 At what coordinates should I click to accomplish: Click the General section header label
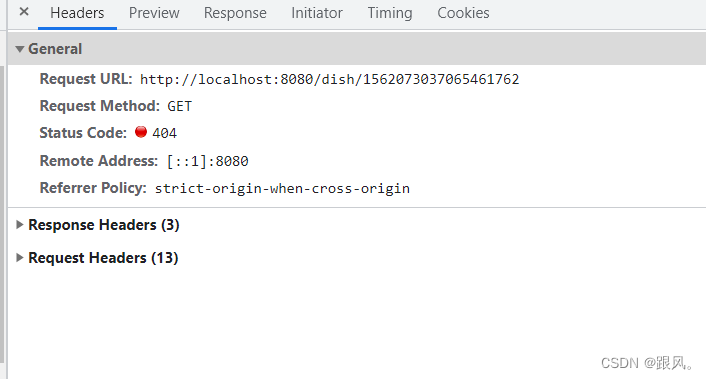pos(55,49)
